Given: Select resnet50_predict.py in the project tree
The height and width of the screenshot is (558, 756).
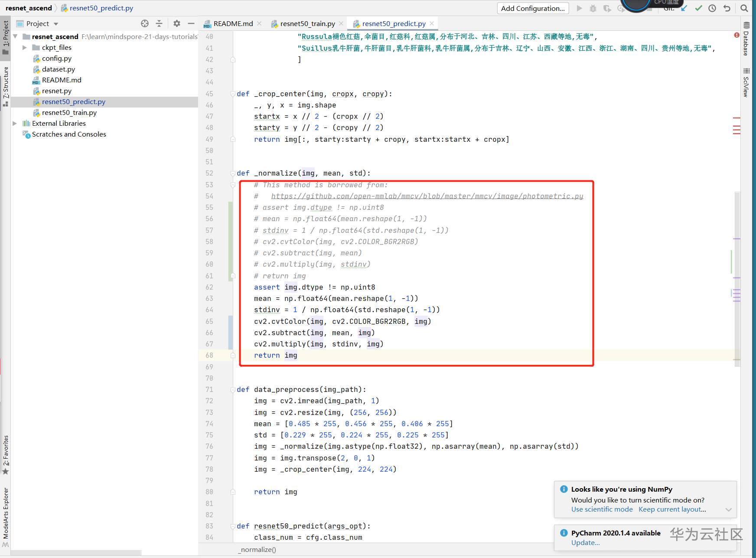Looking at the screenshot, I should (x=74, y=102).
